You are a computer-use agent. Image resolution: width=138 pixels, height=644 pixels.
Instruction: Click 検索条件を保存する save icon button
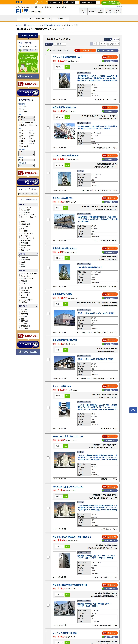(x=28, y=50)
